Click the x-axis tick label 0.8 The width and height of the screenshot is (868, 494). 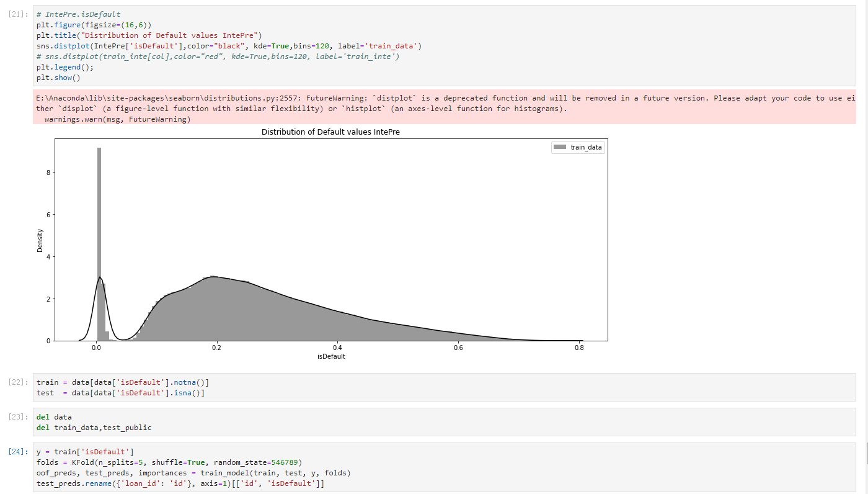coord(579,348)
